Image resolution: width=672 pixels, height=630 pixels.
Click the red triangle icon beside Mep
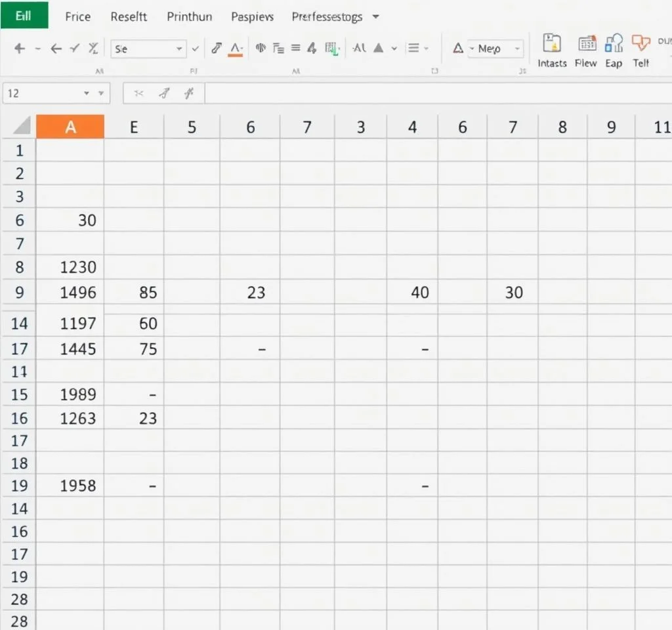click(458, 49)
